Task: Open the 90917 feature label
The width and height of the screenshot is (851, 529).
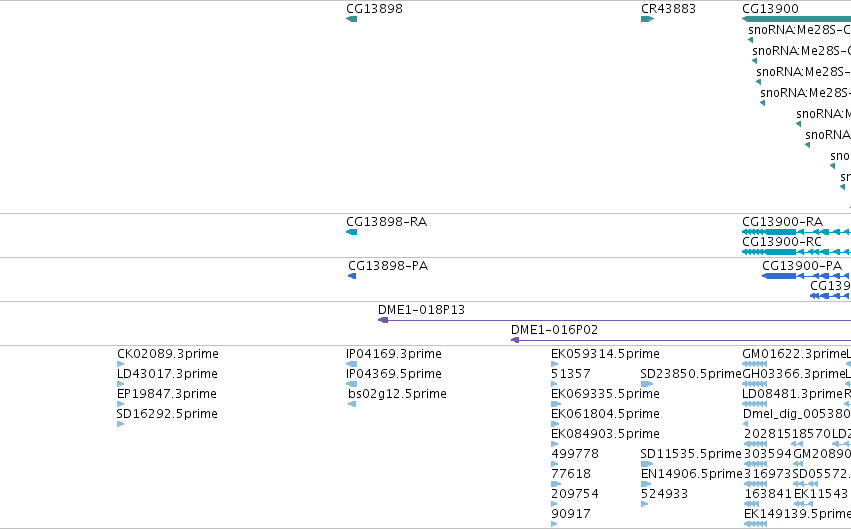Action: pyautogui.click(x=570, y=514)
